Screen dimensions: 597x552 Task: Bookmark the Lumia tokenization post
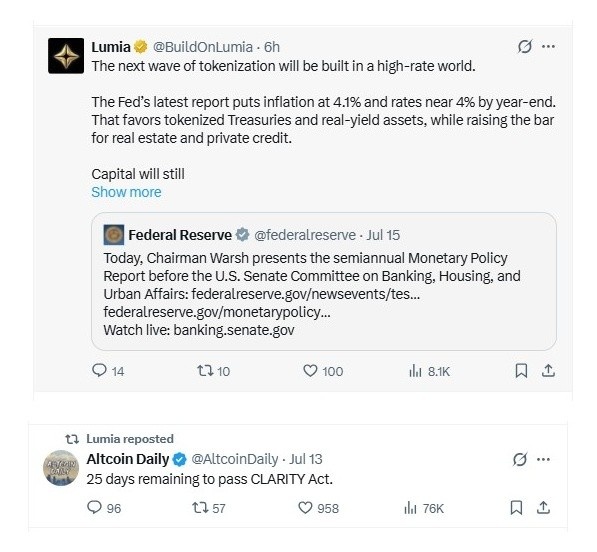coord(521,370)
